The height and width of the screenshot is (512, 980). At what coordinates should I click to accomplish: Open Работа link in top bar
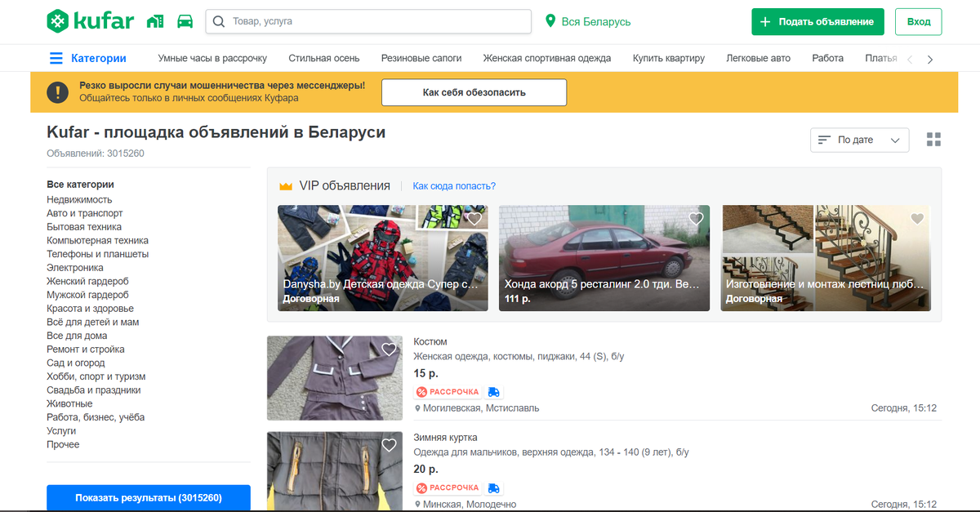pos(828,58)
